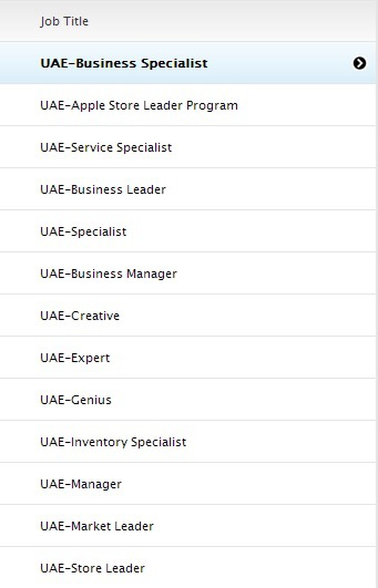Screen dimensions: 378x588
Task: Open UAE-Inventory Specialist job details
Action: [x=113, y=442]
